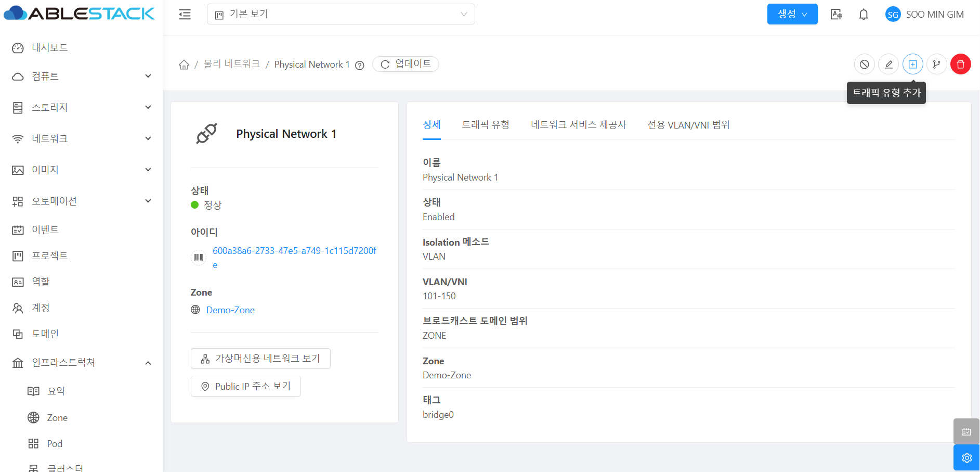The height and width of the screenshot is (472, 980).
Task: Open the blue settings gear panel
Action: (x=966, y=458)
